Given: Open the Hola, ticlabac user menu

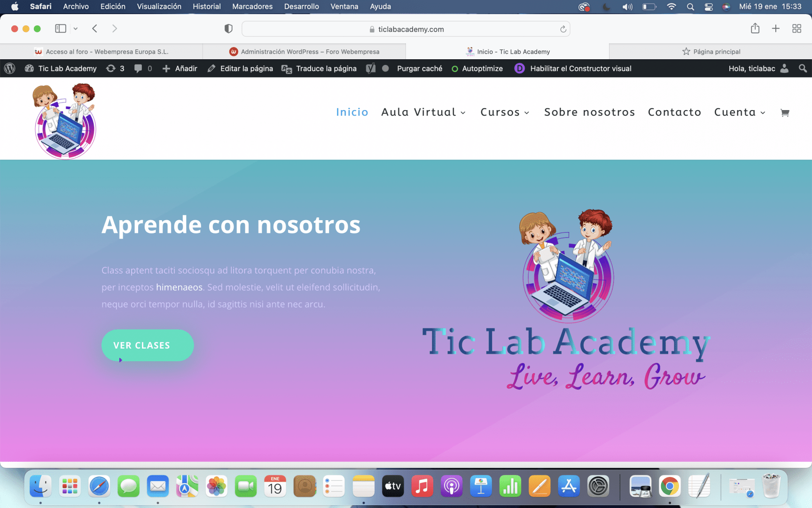Looking at the screenshot, I should 758,68.
